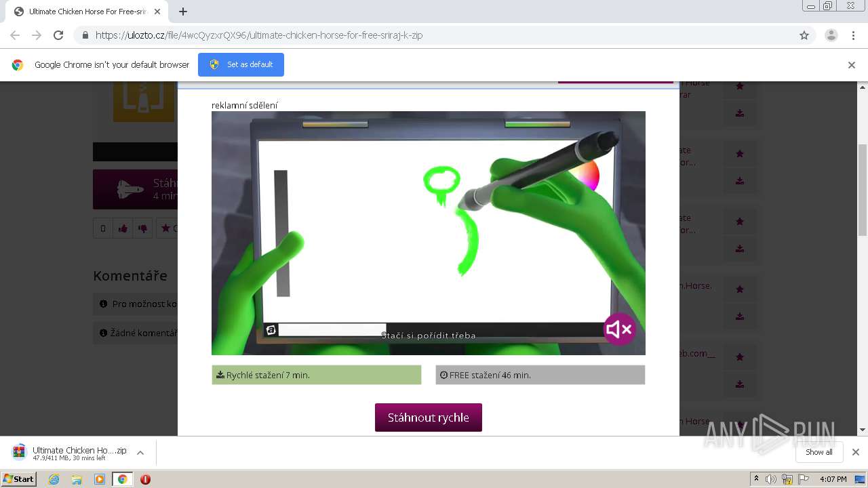Viewport: 868px width, 488px height.
Task: Click the star icon in the 'n.Horse.' row
Action: pyautogui.click(x=740, y=289)
